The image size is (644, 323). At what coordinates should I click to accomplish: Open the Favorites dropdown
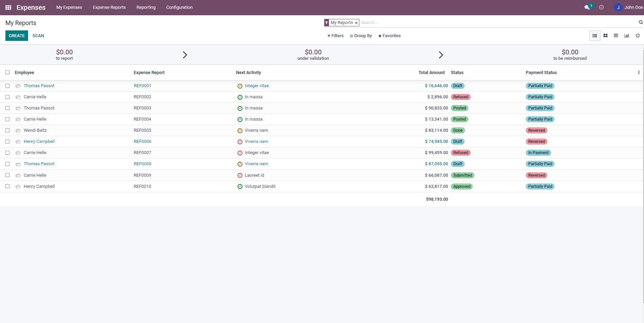point(389,36)
